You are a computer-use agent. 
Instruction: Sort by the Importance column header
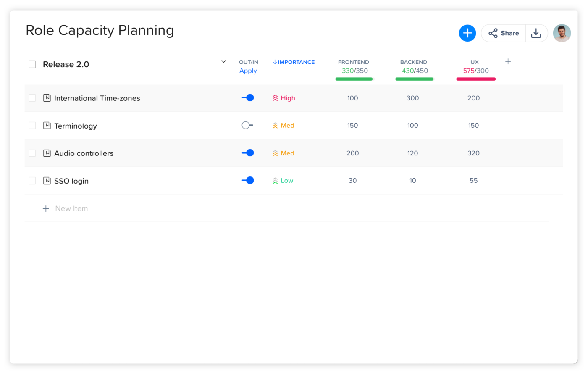[x=294, y=62]
